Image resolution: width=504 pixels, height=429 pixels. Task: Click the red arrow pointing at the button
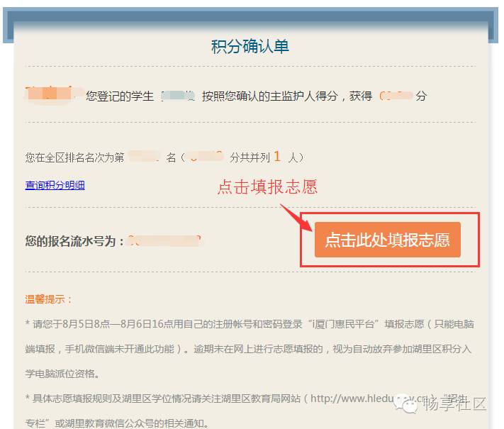pyautogui.click(x=296, y=218)
